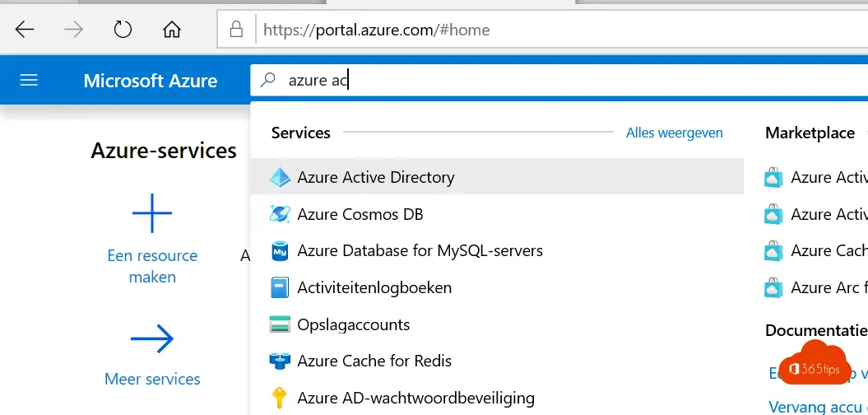Image resolution: width=868 pixels, height=415 pixels.
Task: Click the Azure Active Directory pyramid icon
Action: 280,177
